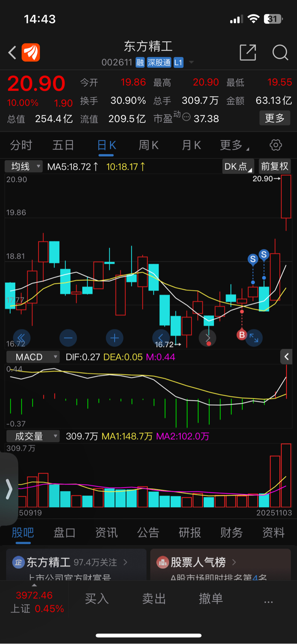This screenshot has width=297, height=644.
Task: Tap the 深股通 badge
Action: coord(159,62)
